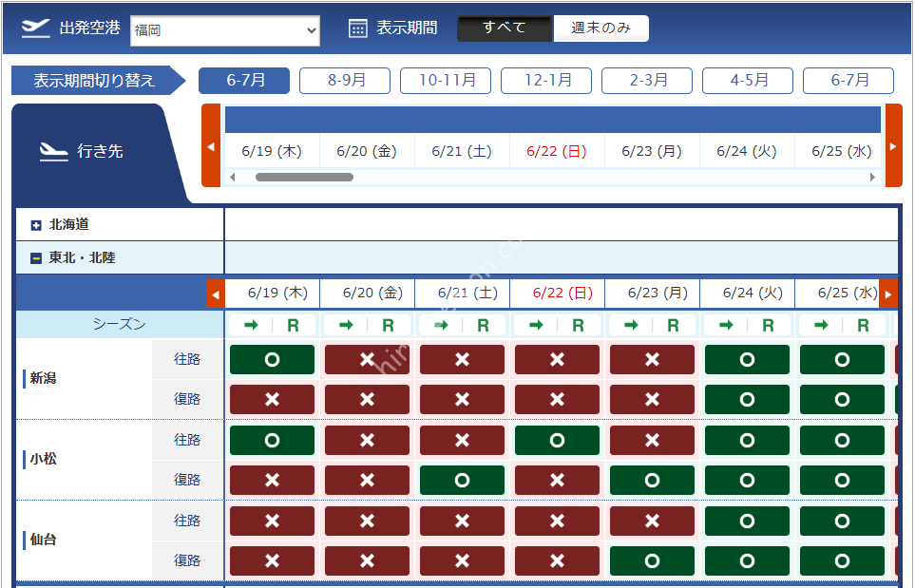Viewport: 915px width, 588px height.
Task: Switch to the 2-3月 period tab
Action: pos(647,81)
